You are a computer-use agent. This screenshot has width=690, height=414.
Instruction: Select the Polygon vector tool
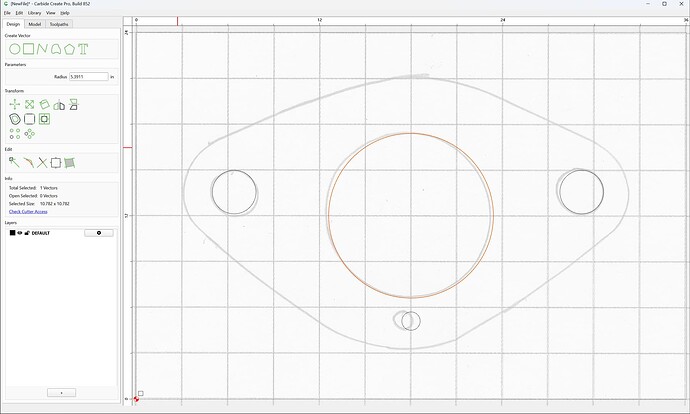click(69, 49)
